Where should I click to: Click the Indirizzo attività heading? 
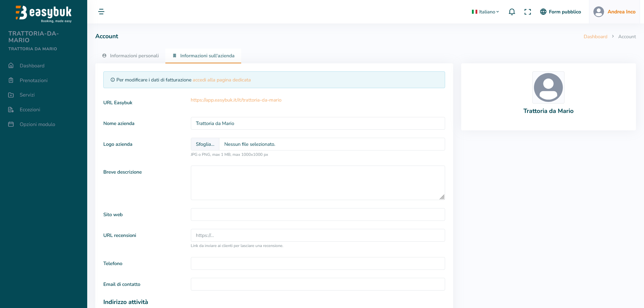point(125,302)
